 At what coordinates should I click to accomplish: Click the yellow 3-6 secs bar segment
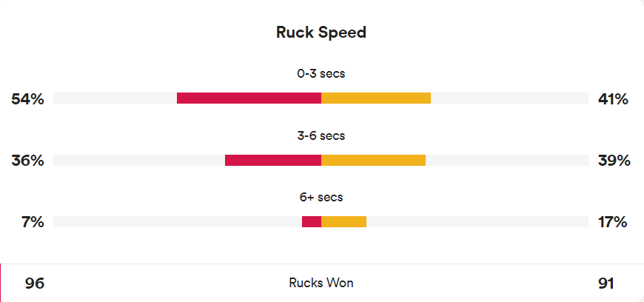pos(373,160)
